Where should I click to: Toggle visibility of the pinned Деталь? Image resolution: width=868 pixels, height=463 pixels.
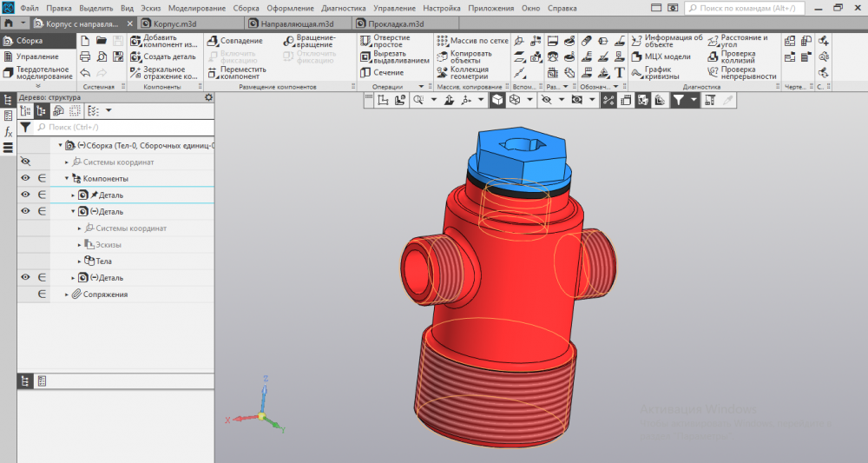point(25,195)
